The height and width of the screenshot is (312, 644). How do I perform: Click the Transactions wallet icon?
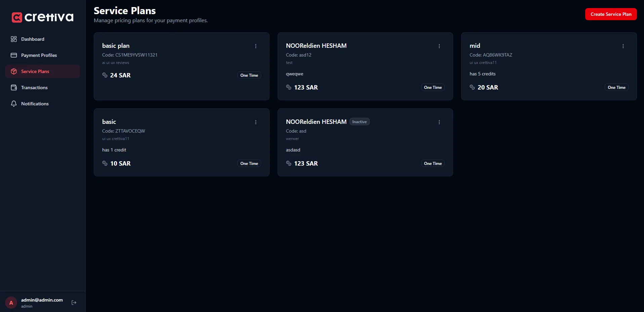pos(14,88)
